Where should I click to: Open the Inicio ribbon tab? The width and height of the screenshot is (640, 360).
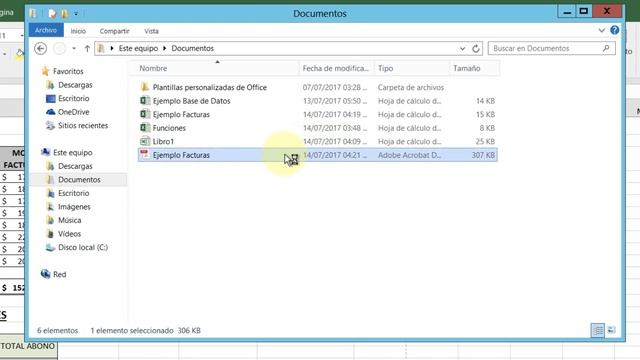(x=78, y=31)
